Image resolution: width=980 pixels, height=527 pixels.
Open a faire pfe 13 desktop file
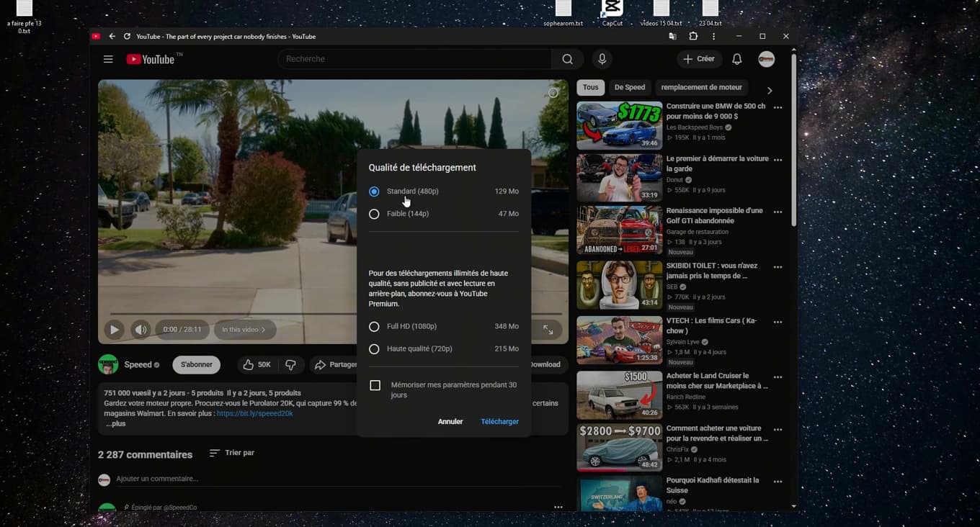coord(24,17)
